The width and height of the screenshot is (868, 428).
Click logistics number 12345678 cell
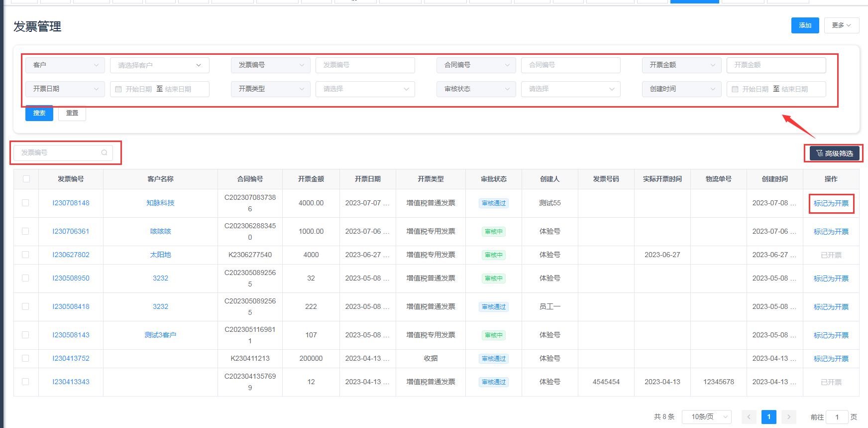[x=719, y=382]
